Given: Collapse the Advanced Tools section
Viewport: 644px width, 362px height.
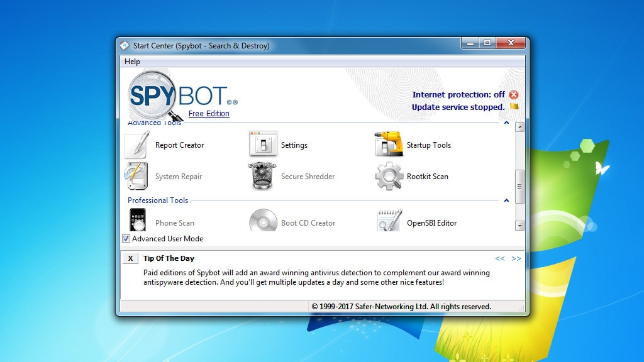Looking at the screenshot, I should click(x=506, y=123).
